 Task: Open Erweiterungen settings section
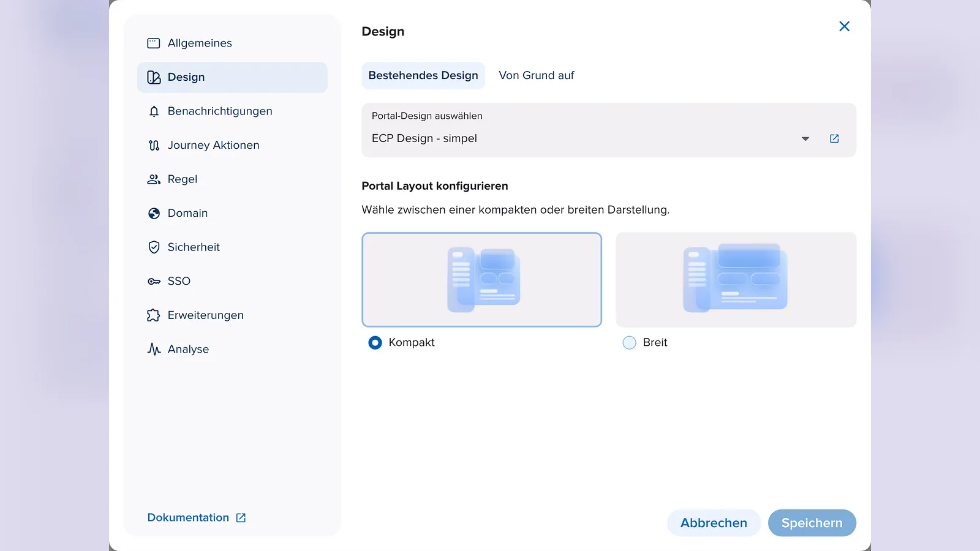(x=232, y=315)
